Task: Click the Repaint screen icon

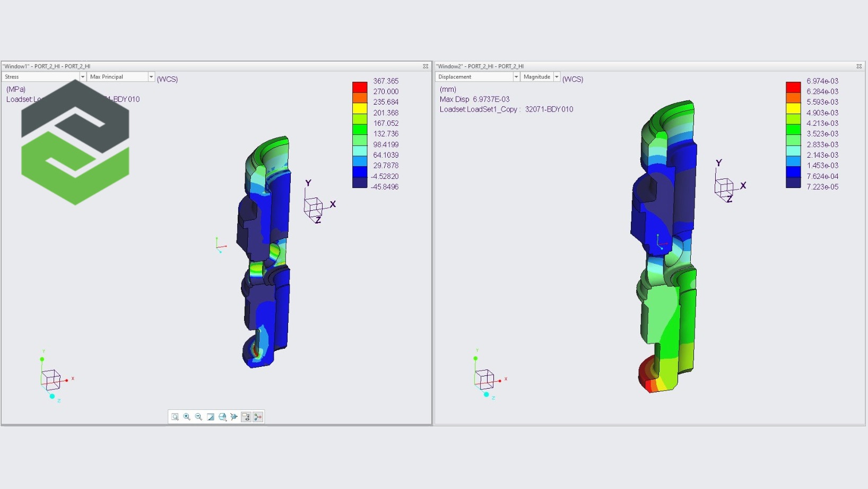Action: (211, 417)
